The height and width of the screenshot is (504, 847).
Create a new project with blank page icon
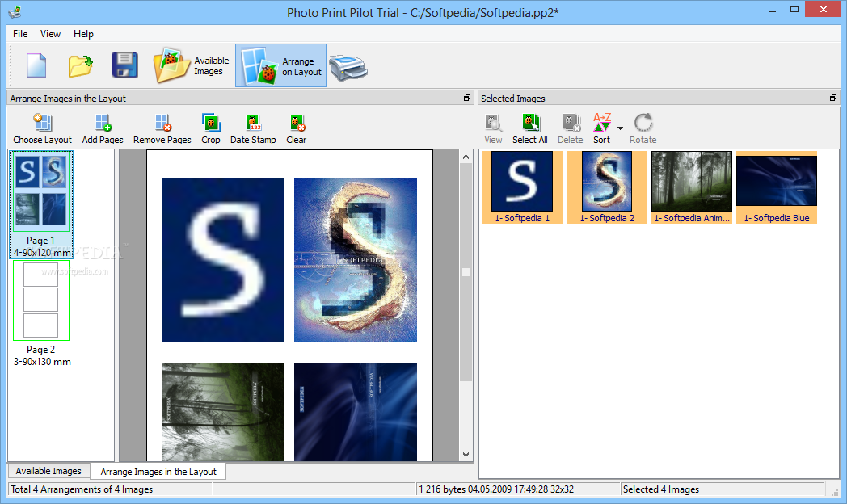36,65
